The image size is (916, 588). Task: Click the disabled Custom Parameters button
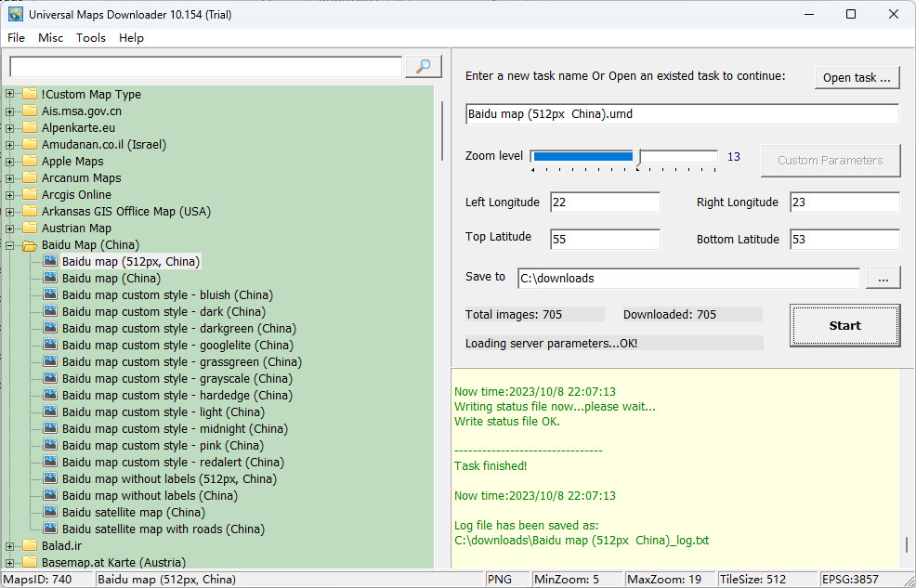831,161
